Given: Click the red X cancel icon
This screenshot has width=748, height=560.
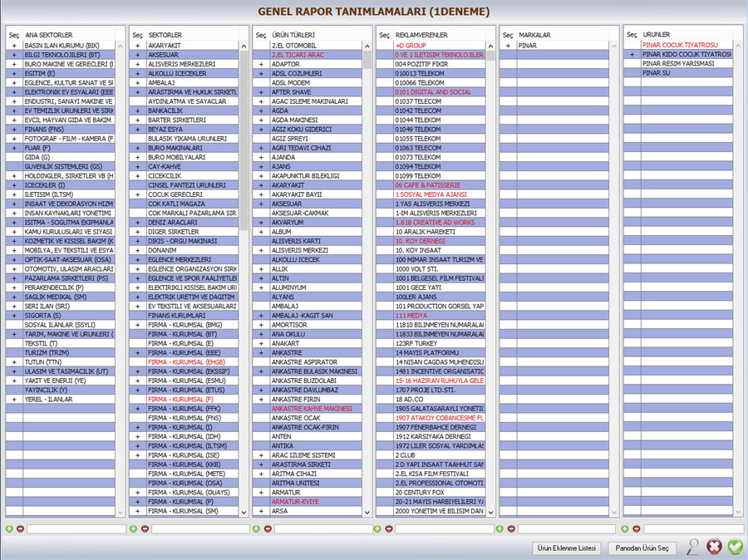Looking at the screenshot, I should pos(714,547).
